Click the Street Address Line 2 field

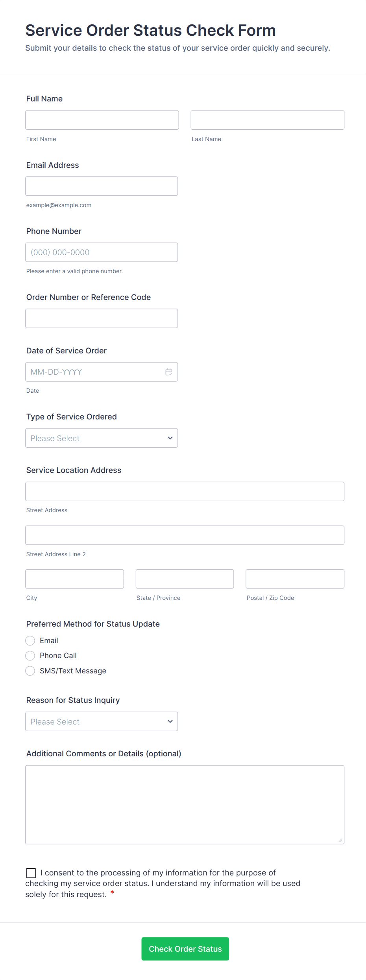(x=185, y=535)
